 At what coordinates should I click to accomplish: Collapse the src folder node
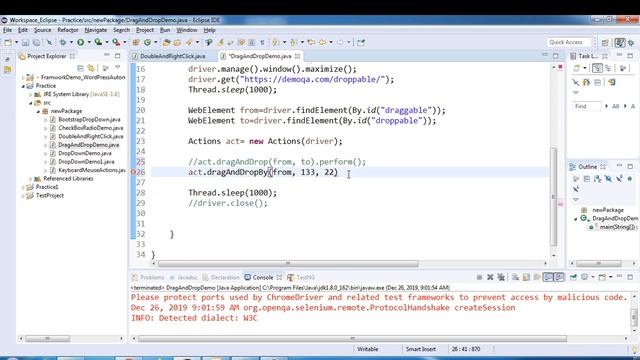[31, 103]
